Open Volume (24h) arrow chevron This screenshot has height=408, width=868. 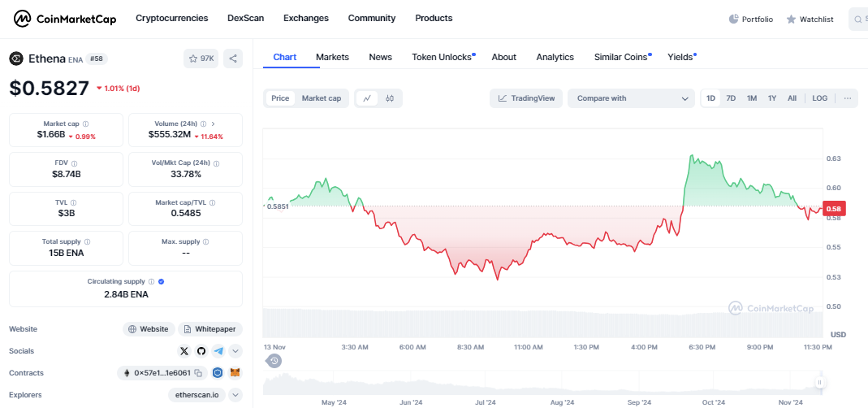click(x=214, y=124)
